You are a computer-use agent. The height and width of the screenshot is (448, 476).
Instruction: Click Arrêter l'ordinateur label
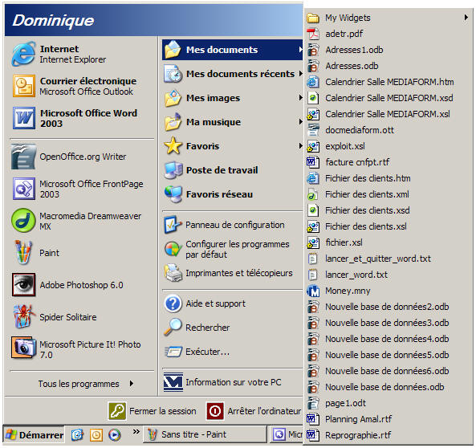264,411
